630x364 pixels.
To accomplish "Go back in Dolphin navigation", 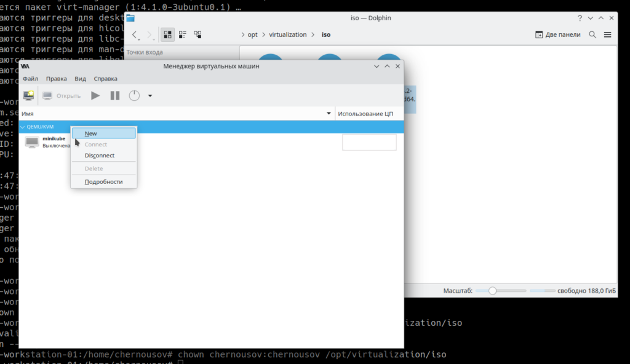I will point(135,35).
